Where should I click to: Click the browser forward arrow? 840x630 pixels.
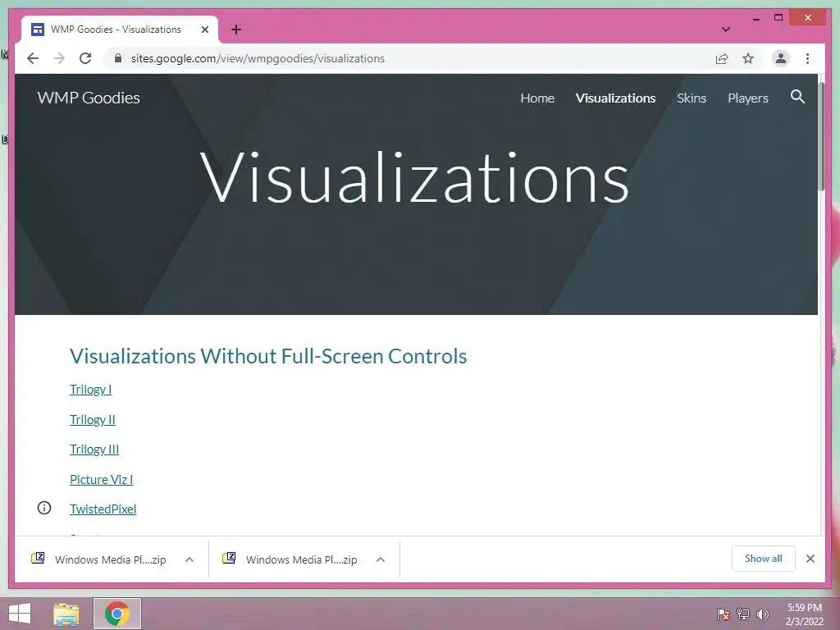(x=59, y=58)
